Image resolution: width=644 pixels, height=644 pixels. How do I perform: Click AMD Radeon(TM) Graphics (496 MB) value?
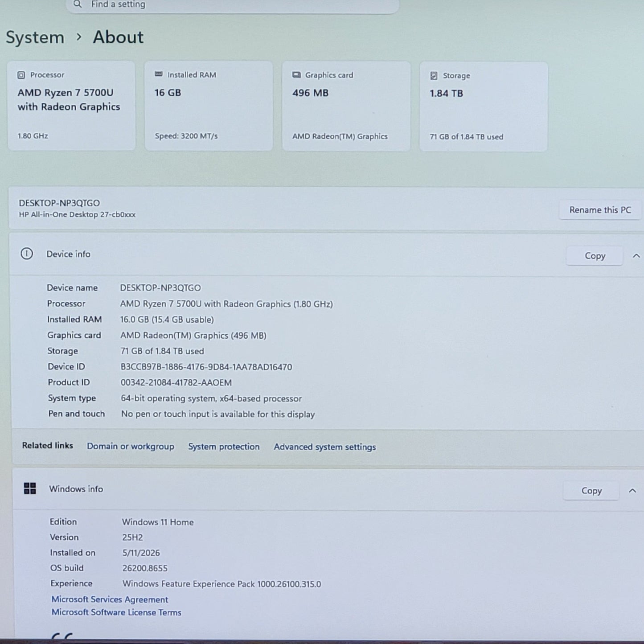coord(193,336)
